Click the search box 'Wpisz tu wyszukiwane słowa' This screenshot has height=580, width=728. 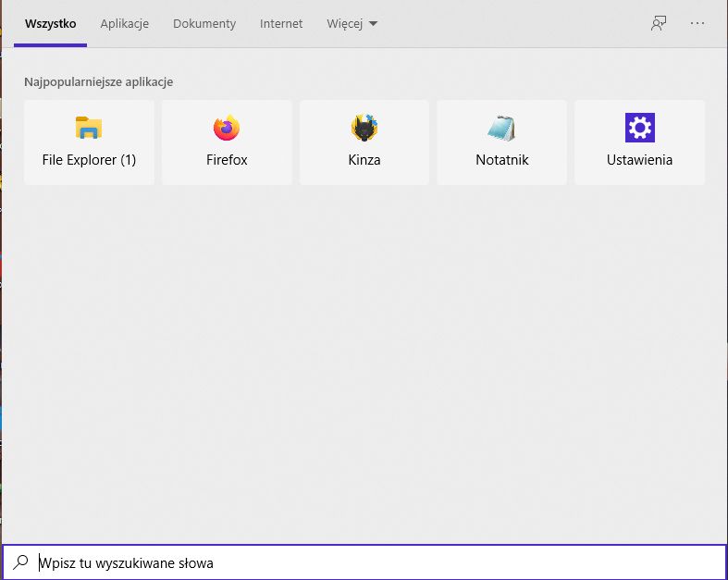364,562
